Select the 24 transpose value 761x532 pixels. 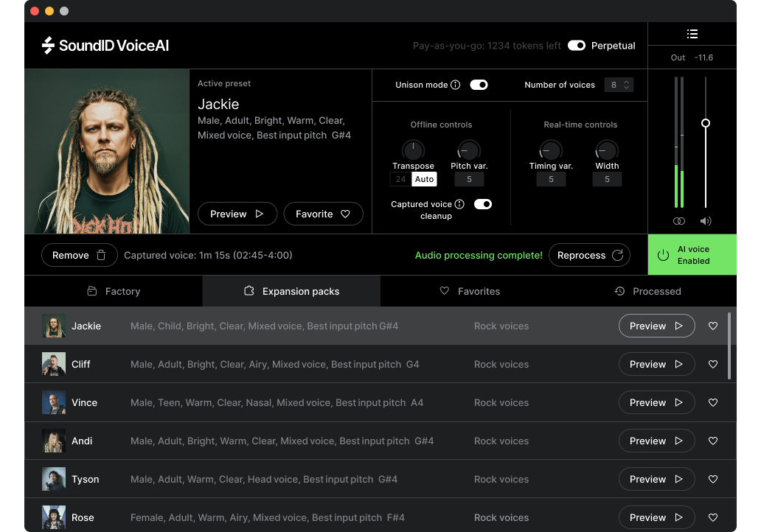click(x=400, y=179)
